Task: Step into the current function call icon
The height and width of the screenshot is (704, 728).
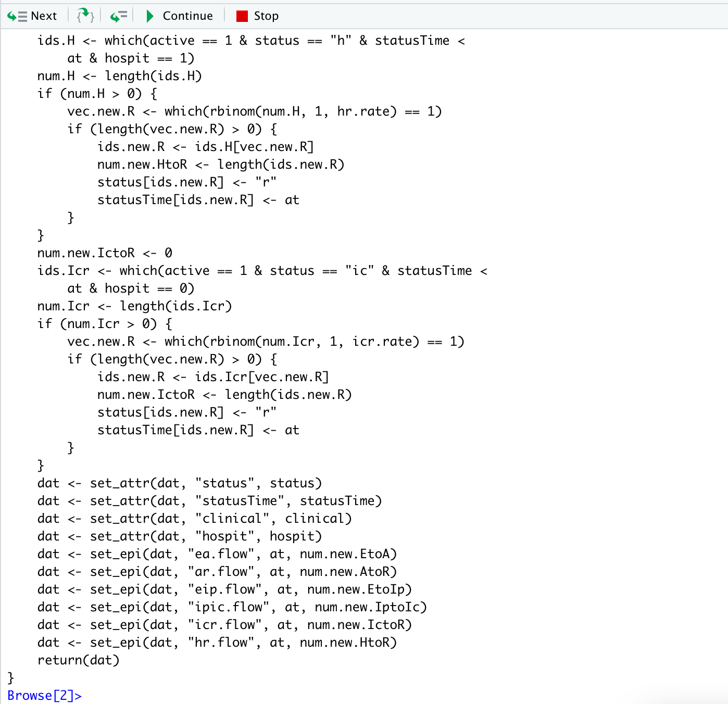Action: click(x=85, y=16)
